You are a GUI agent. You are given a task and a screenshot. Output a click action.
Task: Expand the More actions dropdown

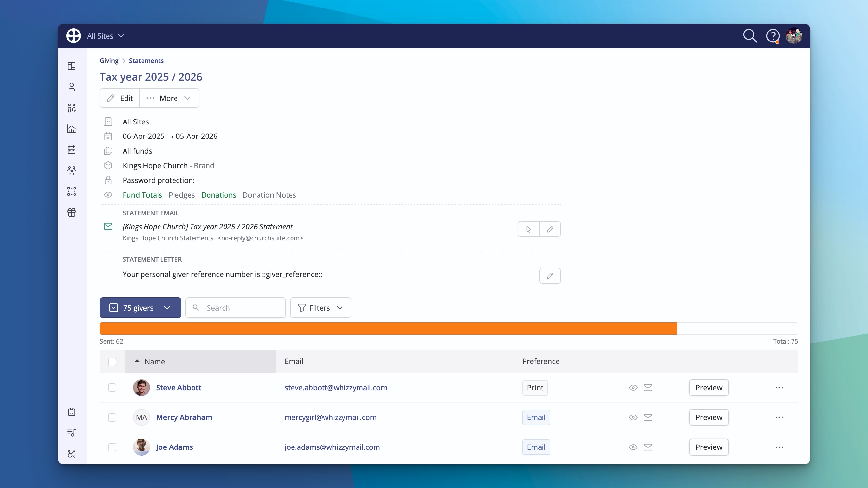point(169,98)
